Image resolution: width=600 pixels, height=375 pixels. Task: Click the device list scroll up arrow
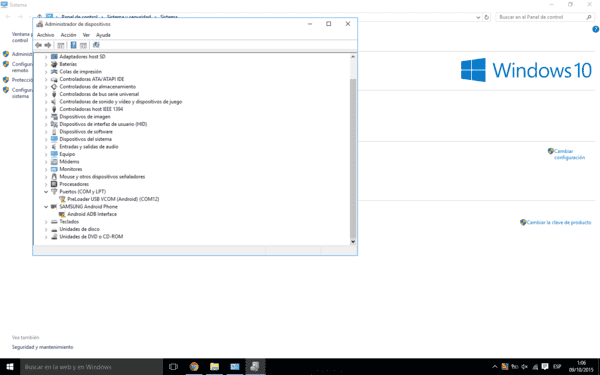(353, 57)
